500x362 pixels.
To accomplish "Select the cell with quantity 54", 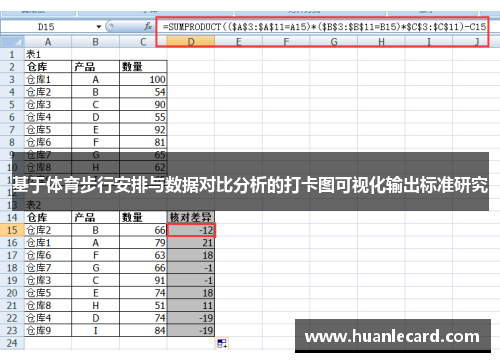I will pyautogui.click(x=143, y=92).
